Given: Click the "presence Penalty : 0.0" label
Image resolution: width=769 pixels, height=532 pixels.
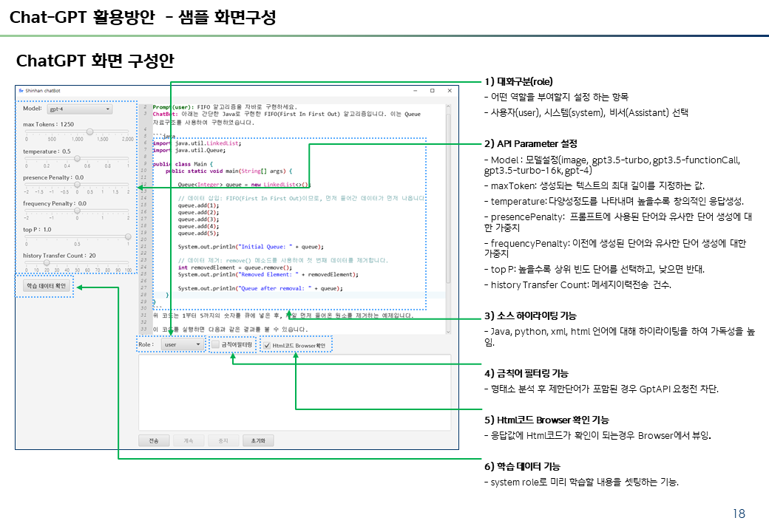Looking at the screenshot, I should click(53, 177).
